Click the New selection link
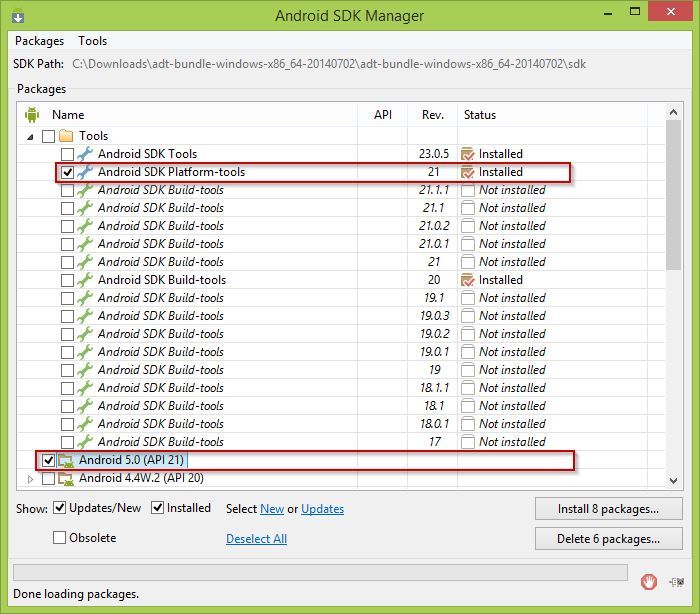700x614 pixels. click(x=272, y=509)
